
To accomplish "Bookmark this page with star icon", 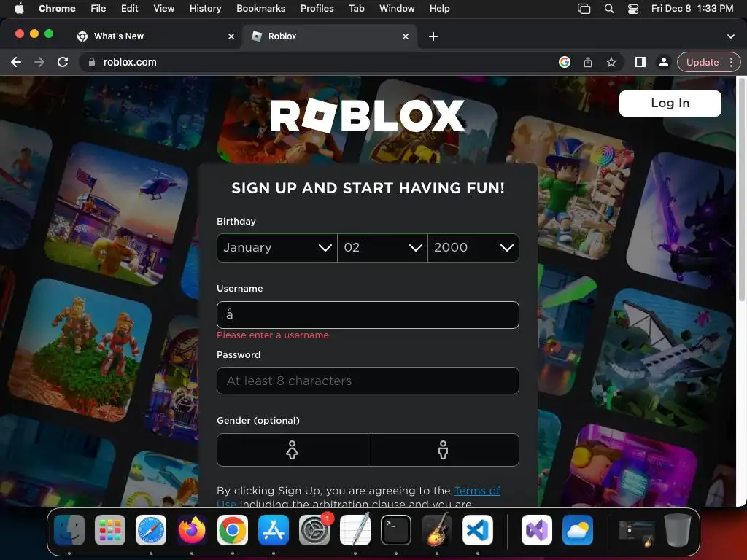I will point(611,62).
